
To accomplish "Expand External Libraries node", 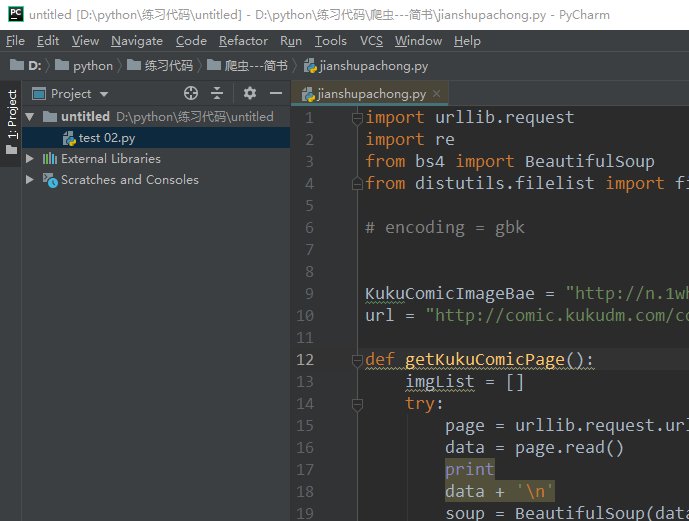I will (30, 159).
